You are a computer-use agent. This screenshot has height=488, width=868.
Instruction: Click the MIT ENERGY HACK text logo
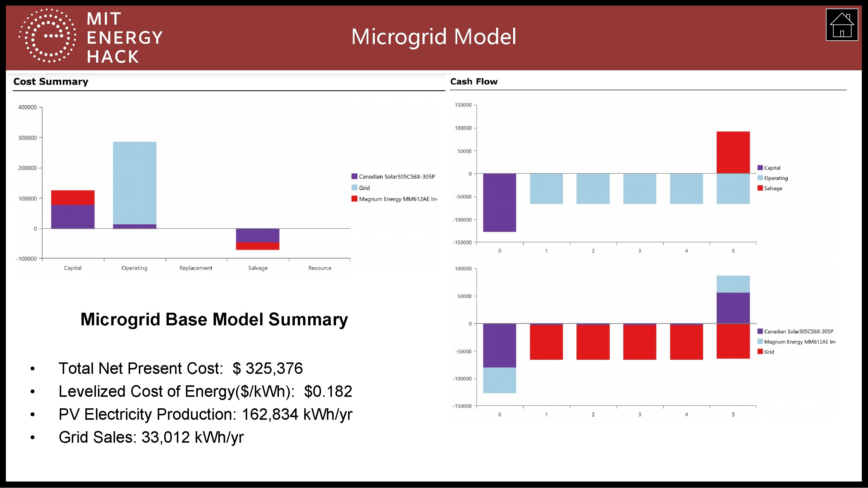124,37
